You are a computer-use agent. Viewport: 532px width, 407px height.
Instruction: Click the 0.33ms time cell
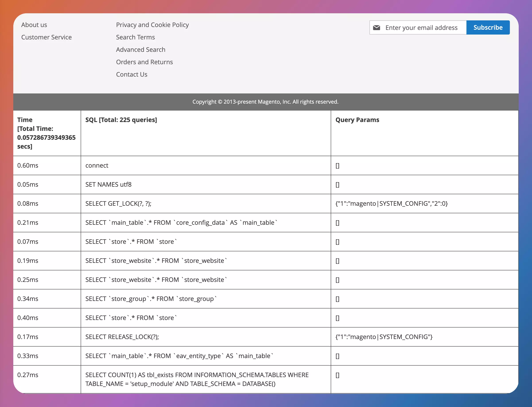47,356
